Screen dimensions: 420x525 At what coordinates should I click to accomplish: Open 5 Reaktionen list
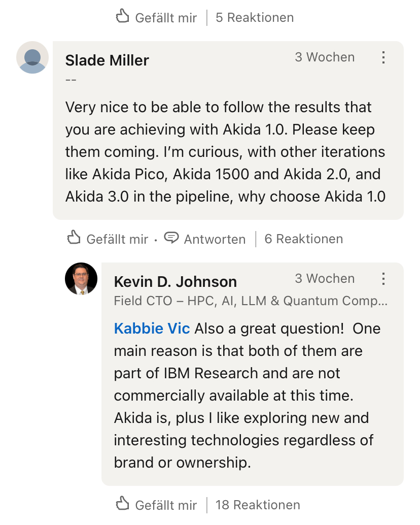coord(254,18)
